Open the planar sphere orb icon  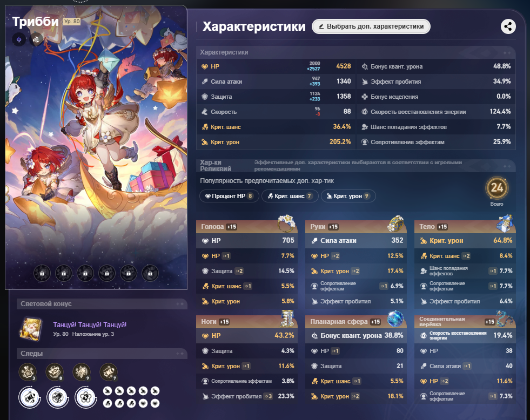[395, 319]
